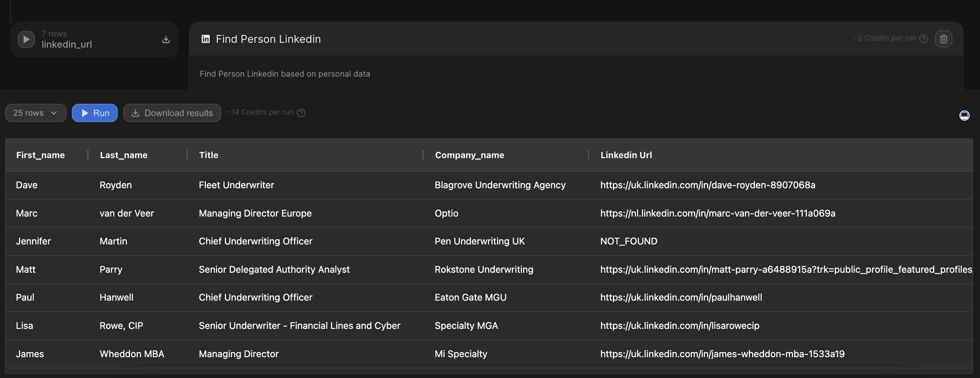Image resolution: width=980 pixels, height=378 pixels.
Task: Select the Company_name column header
Action: click(470, 155)
